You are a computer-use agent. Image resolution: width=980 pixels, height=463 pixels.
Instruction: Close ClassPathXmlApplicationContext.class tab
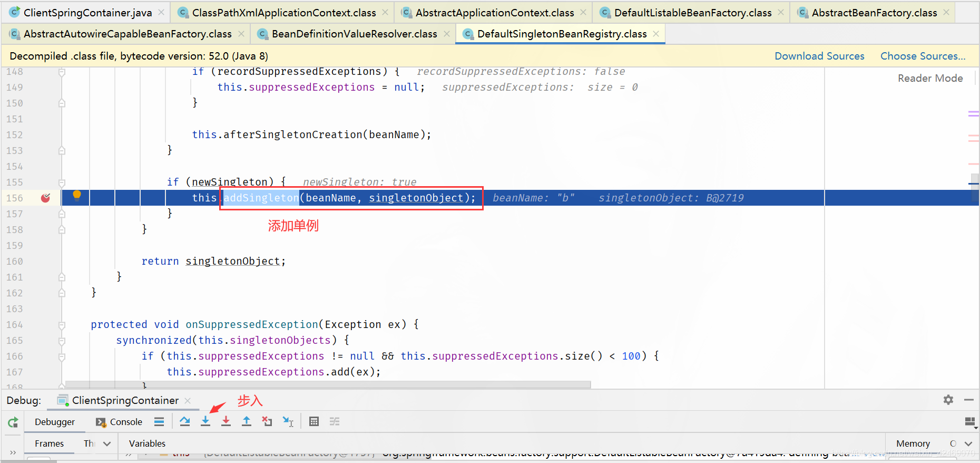pyautogui.click(x=385, y=12)
